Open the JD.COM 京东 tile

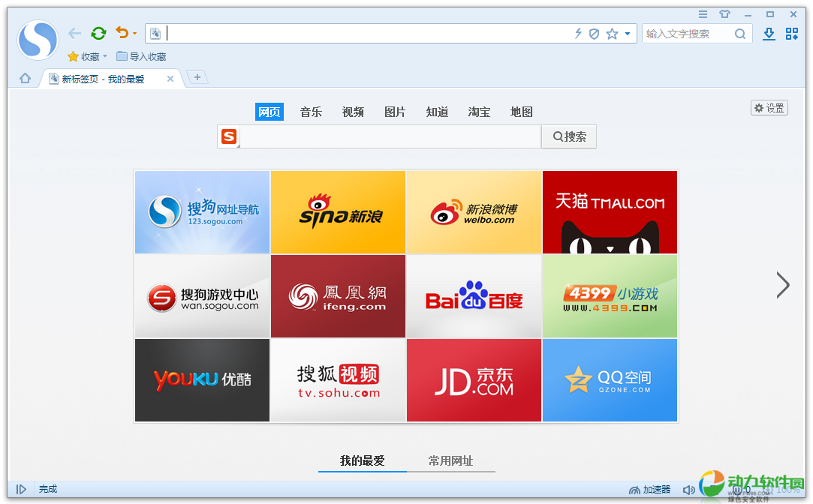click(x=474, y=380)
